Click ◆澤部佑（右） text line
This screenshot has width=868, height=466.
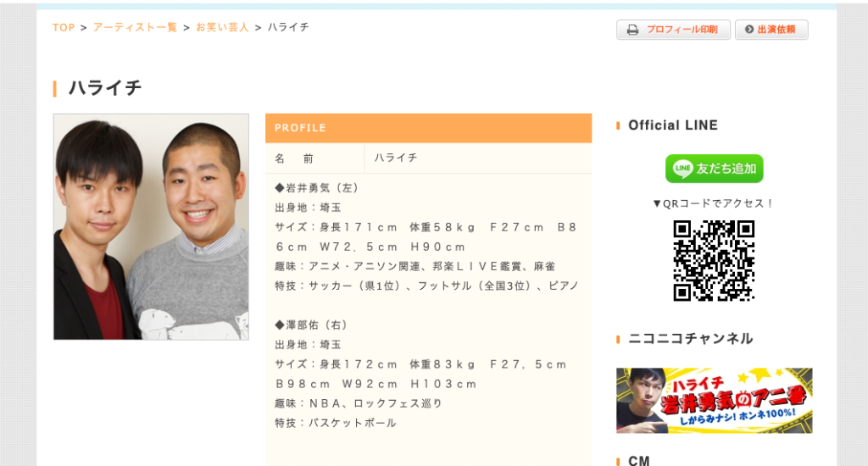[x=312, y=325]
